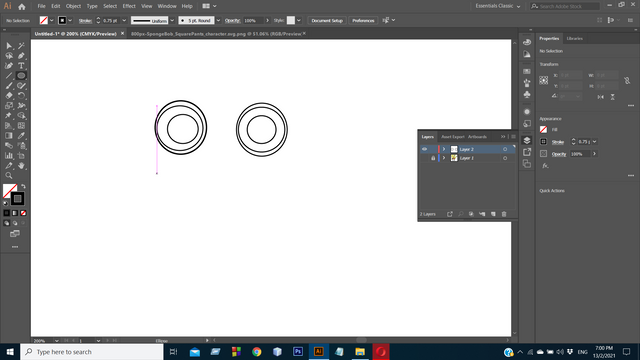Toggle visibility eye of Layer 2

click(424, 149)
